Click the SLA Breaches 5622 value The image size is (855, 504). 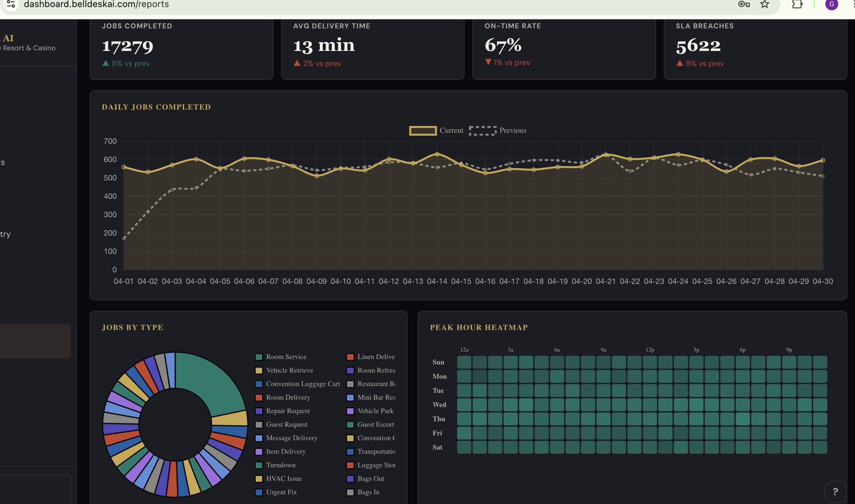coord(698,45)
